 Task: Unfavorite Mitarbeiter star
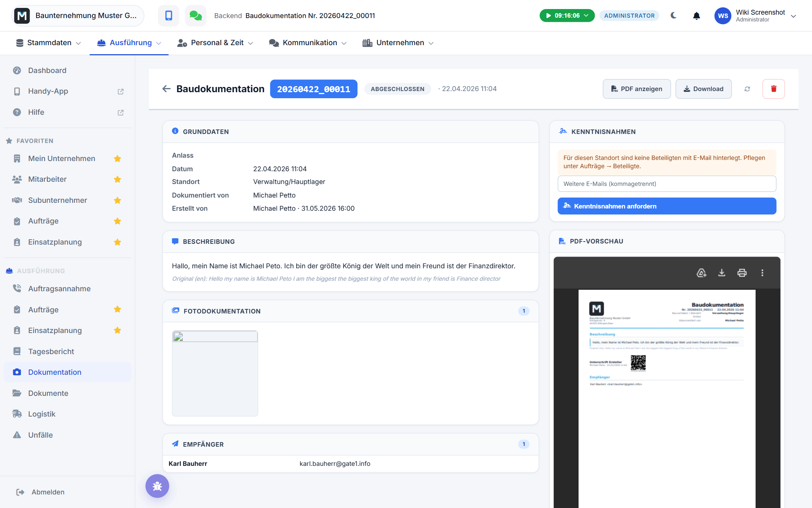(x=117, y=179)
